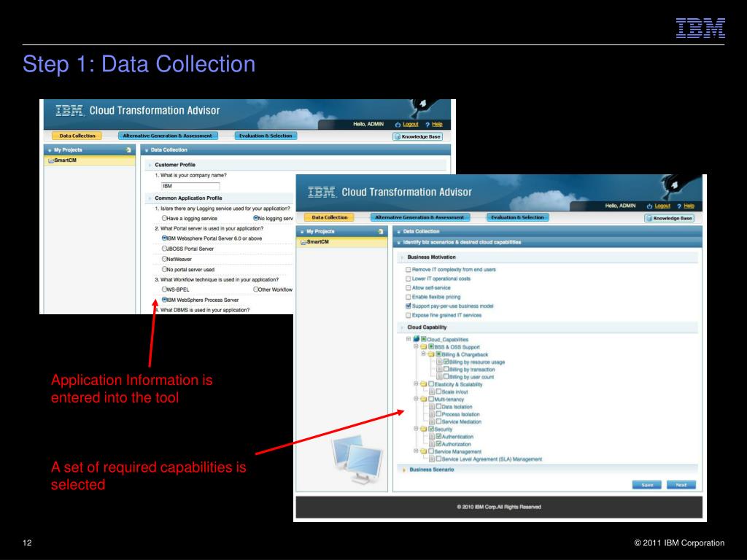
Task: Collapse Service Management tree node
Action: (416, 451)
